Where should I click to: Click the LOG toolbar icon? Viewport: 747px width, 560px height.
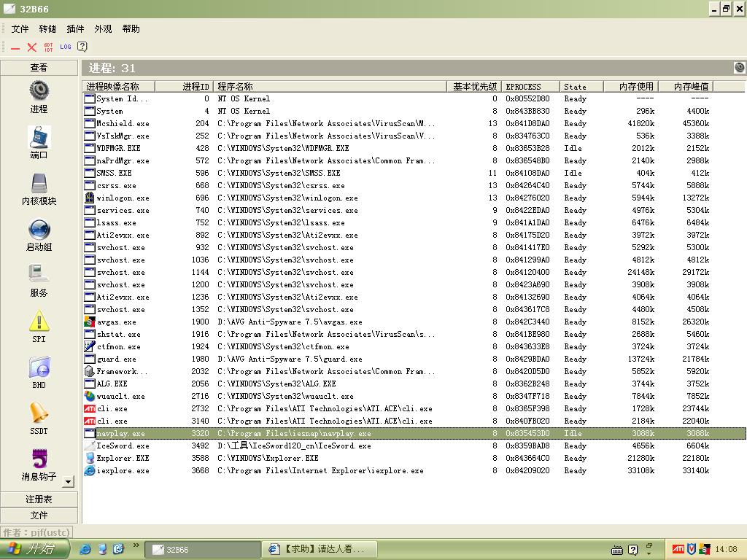[66, 47]
